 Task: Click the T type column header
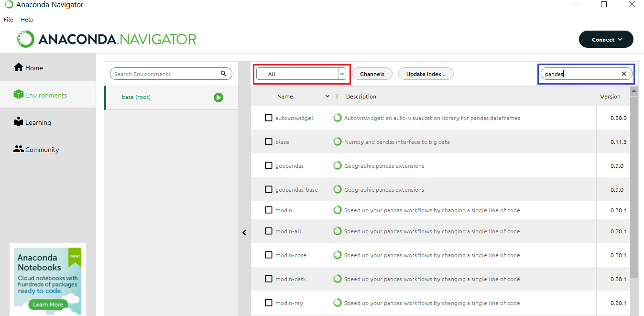tap(337, 97)
